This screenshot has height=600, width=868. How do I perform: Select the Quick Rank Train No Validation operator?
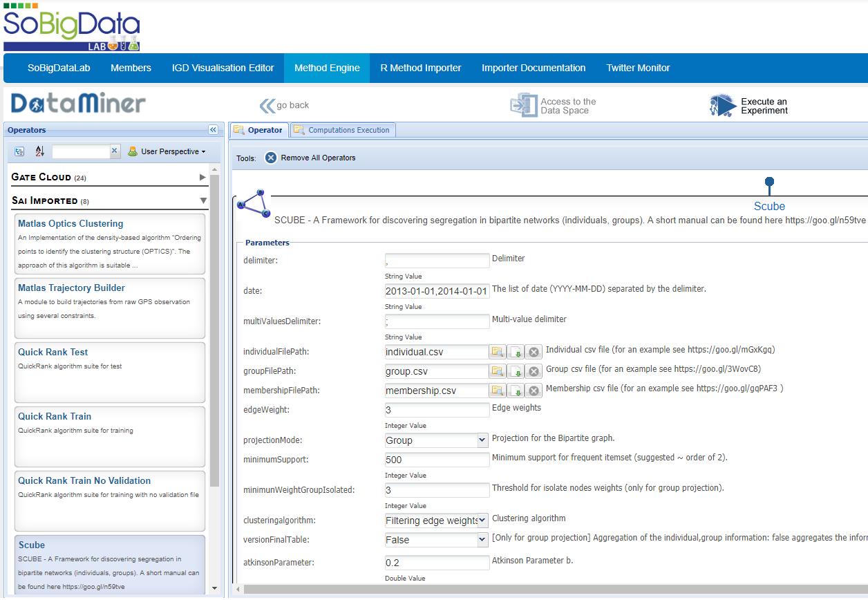(110, 501)
